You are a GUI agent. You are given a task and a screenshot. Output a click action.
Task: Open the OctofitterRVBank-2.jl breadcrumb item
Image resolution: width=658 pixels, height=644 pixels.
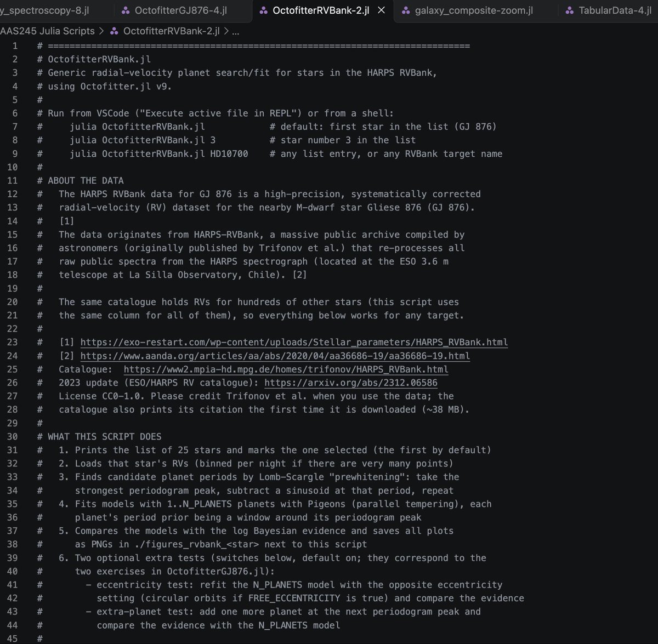[x=171, y=31]
